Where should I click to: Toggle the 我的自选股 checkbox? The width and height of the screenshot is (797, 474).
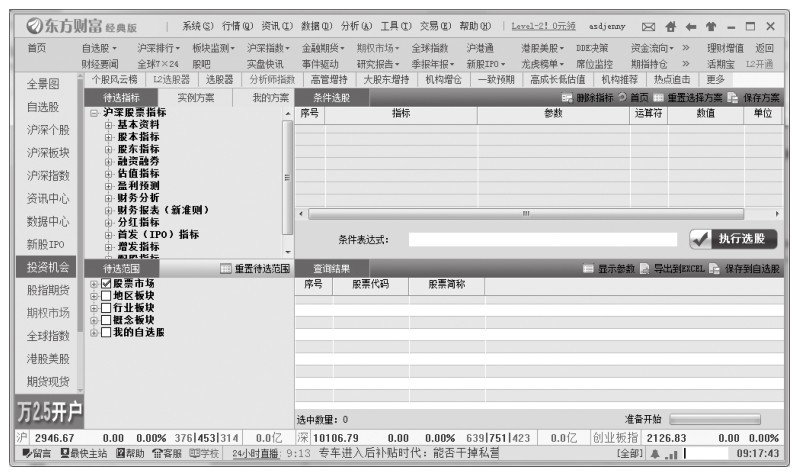[x=106, y=332]
